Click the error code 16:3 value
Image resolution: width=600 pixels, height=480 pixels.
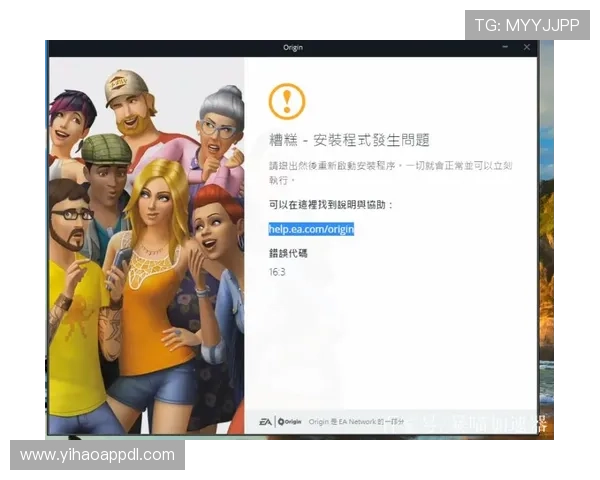pyautogui.click(x=277, y=271)
